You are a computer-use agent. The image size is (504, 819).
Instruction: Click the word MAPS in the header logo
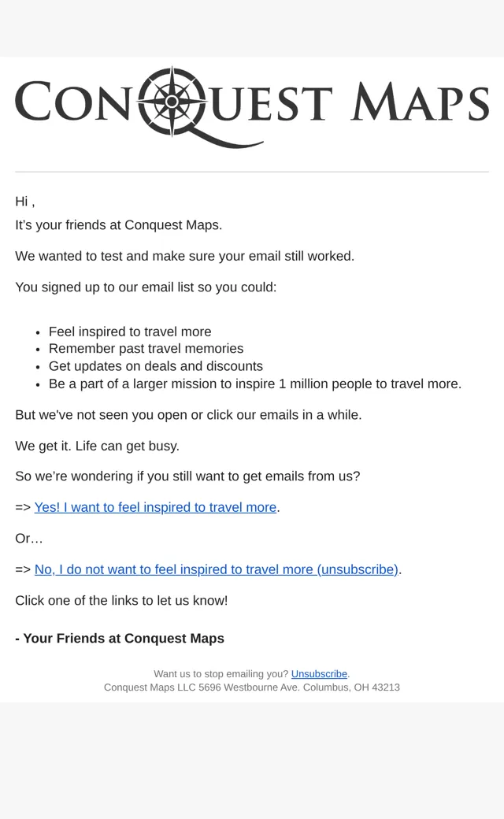point(420,102)
